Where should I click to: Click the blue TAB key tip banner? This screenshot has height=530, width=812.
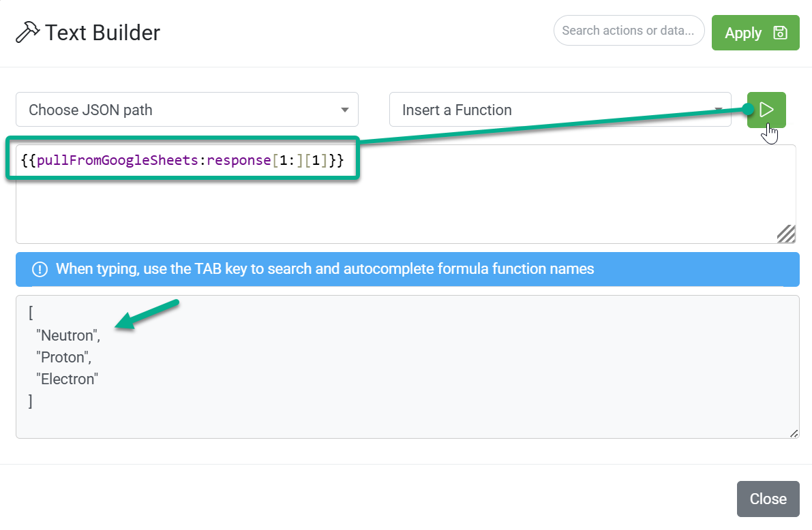click(408, 269)
